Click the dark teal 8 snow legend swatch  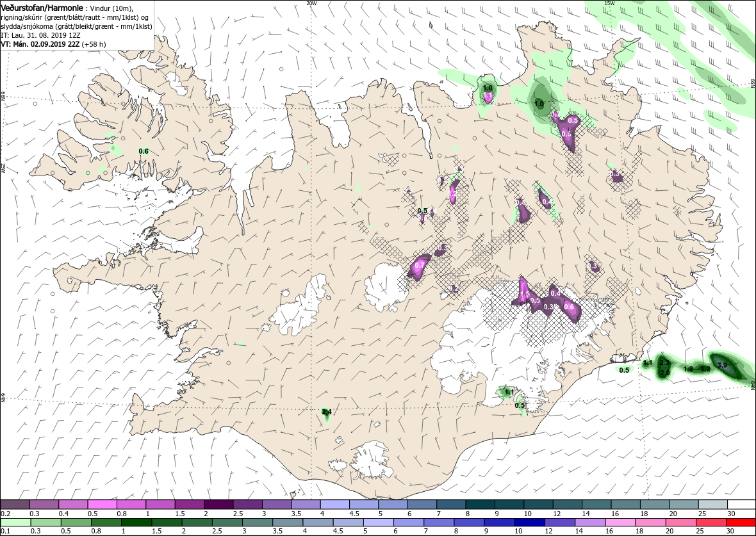(x=480, y=504)
